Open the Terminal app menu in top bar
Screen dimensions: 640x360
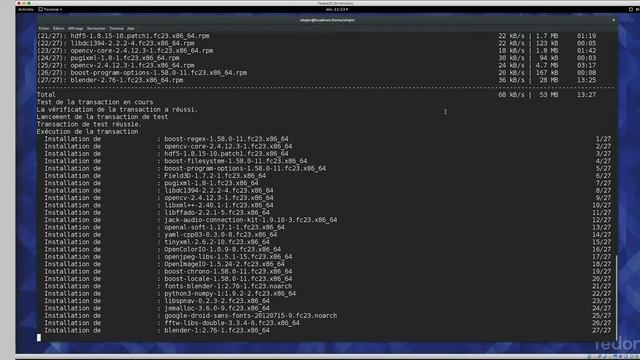pos(50,9)
